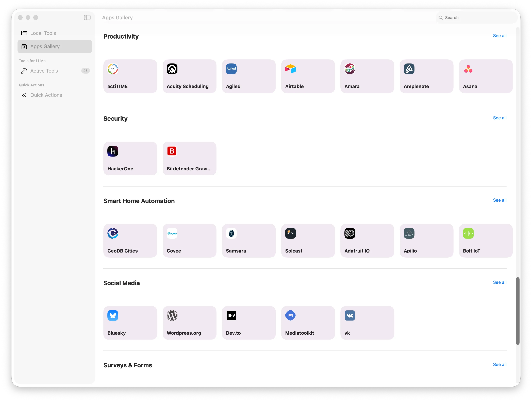Open the Apps Gallery section
Screen dimensions: 532x401
[x=45, y=46]
